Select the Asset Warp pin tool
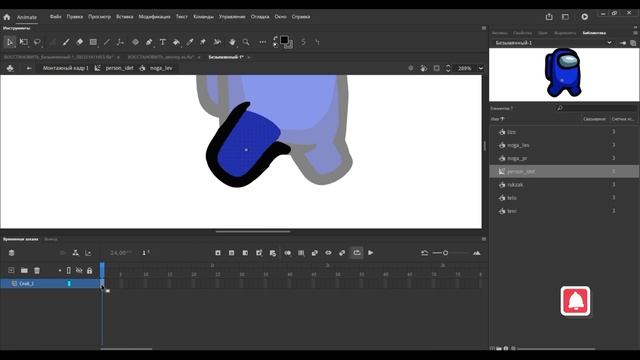640x360 pixels. [203, 42]
